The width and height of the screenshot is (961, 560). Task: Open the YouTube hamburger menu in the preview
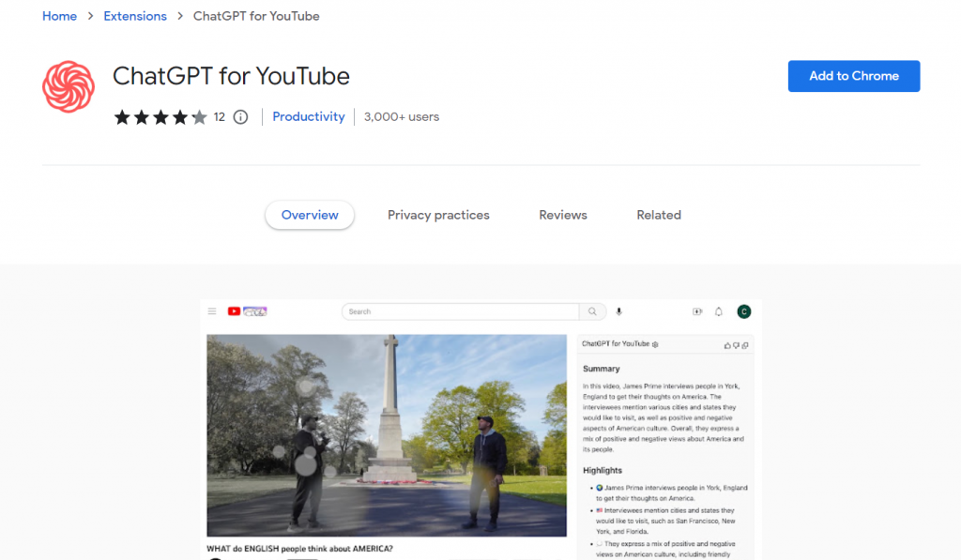coord(212,311)
